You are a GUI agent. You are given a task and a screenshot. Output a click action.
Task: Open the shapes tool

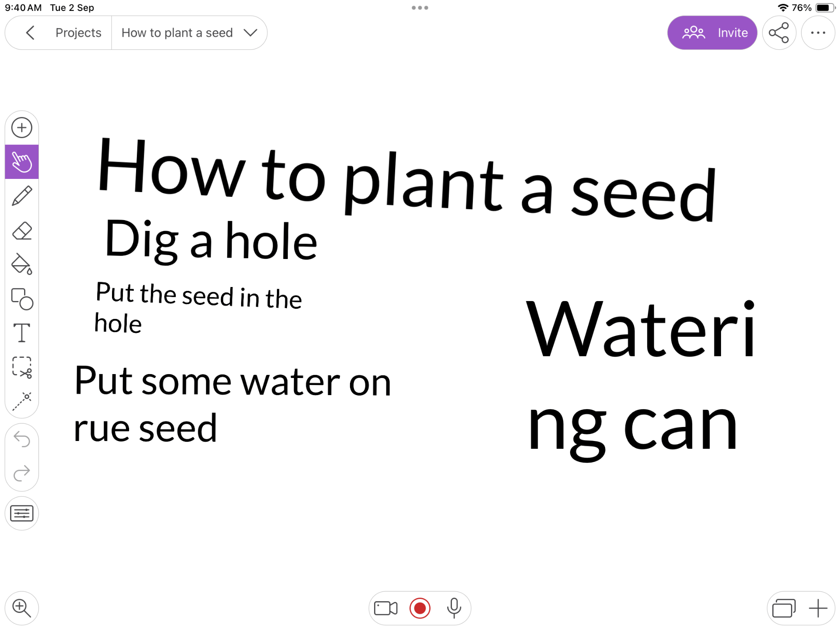[x=22, y=299]
